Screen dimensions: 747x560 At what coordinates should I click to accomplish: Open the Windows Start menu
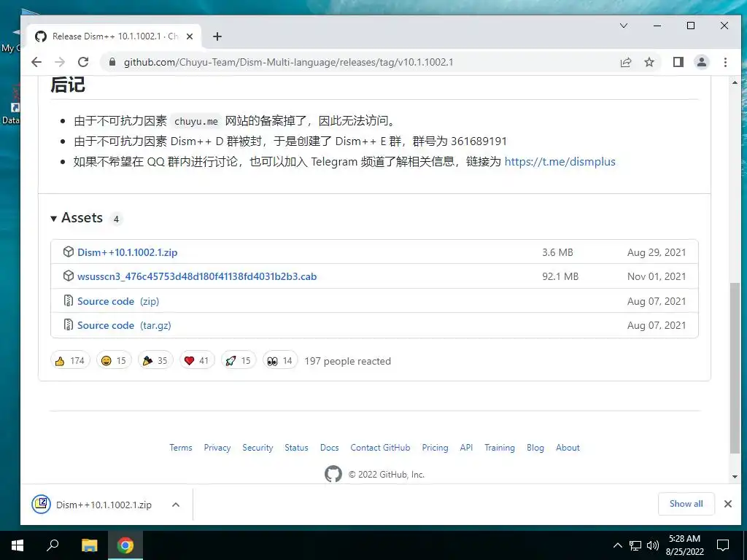click(18, 545)
